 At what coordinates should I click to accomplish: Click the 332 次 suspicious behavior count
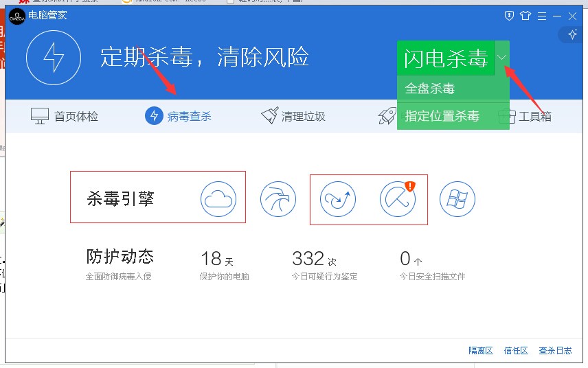pos(314,259)
